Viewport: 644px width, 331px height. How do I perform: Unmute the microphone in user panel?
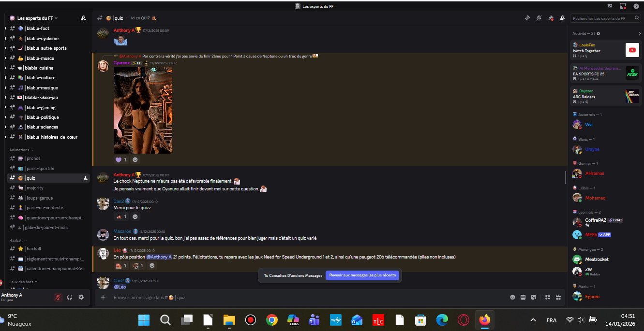[58, 297]
